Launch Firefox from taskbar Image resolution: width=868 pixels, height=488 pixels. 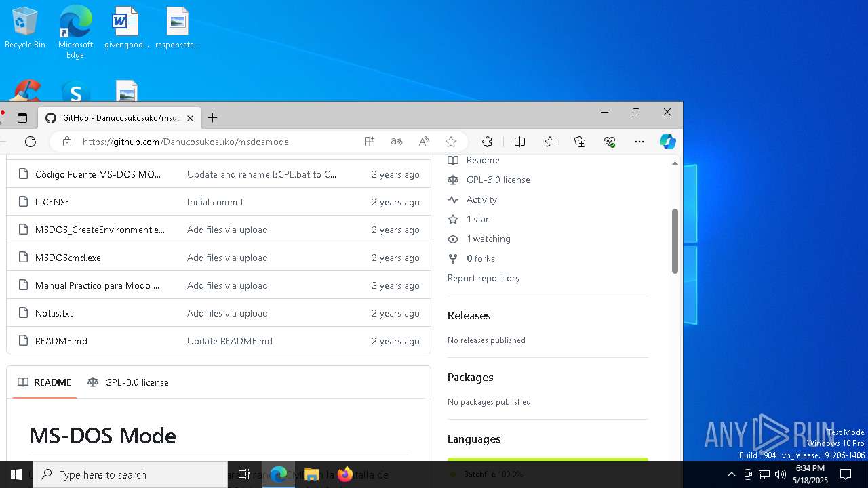[344, 474]
